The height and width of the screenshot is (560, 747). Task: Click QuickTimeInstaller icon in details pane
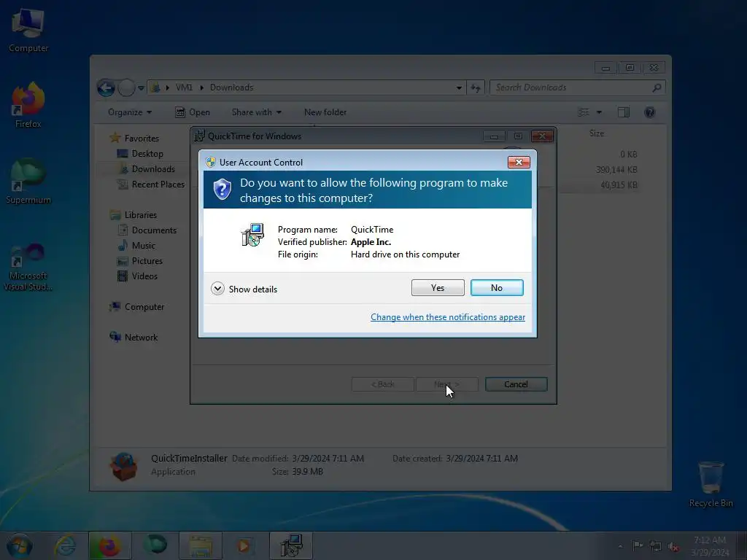[124, 466]
